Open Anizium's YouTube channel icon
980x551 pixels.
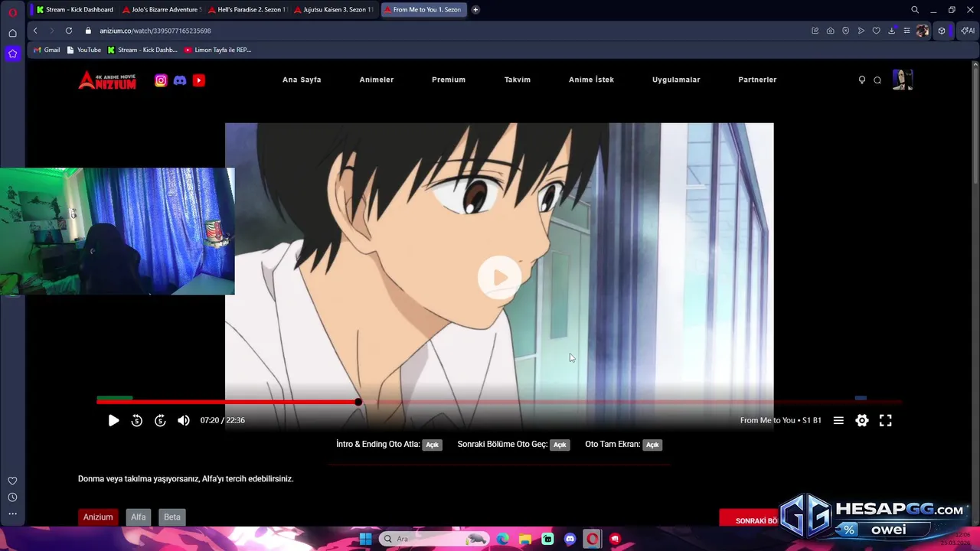point(199,80)
